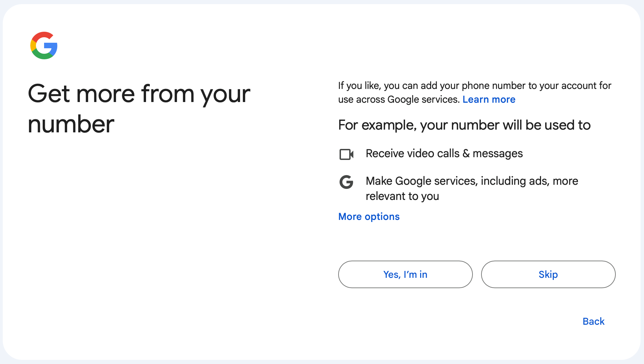This screenshot has height=364, width=644.
Task: Open the Learn more link
Action: (x=489, y=100)
